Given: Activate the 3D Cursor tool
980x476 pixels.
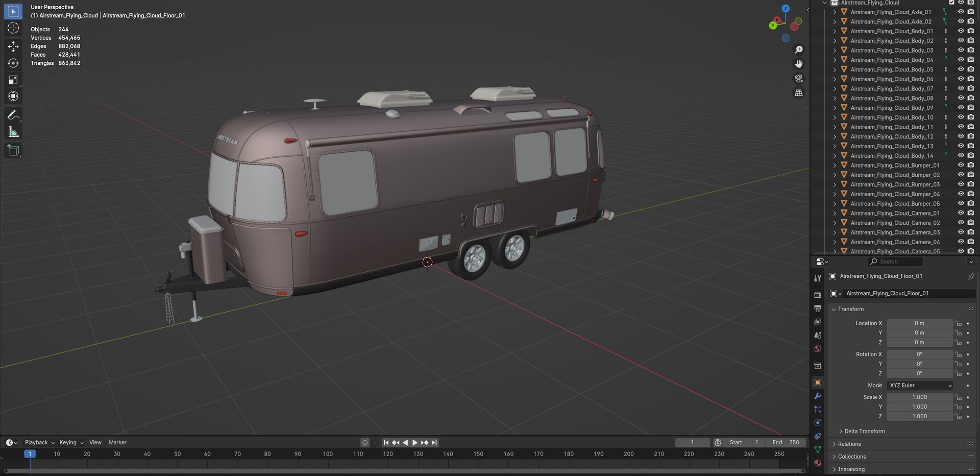Looking at the screenshot, I should (x=13, y=28).
